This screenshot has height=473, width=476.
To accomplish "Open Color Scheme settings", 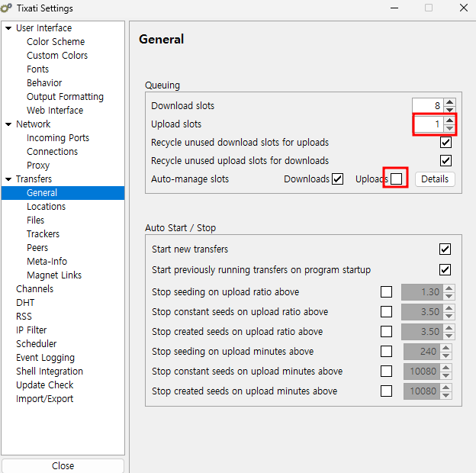I will (x=56, y=42).
